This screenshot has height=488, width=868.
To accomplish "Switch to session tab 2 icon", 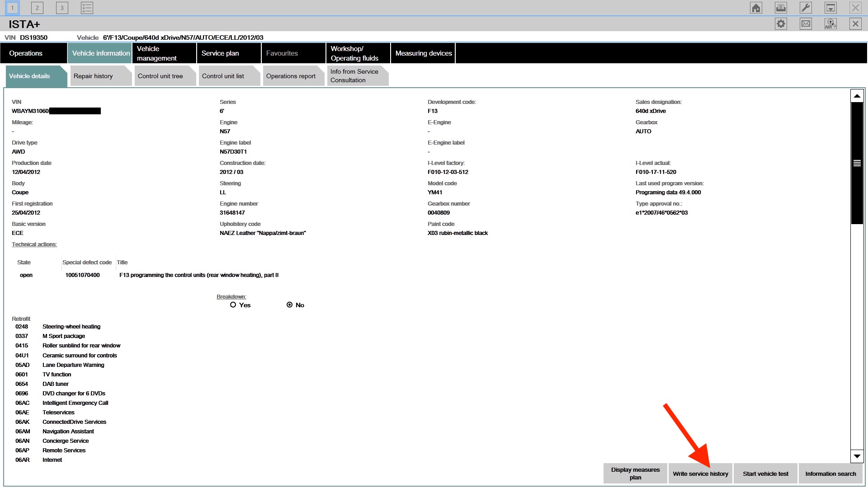I will (x=37, y=8).
